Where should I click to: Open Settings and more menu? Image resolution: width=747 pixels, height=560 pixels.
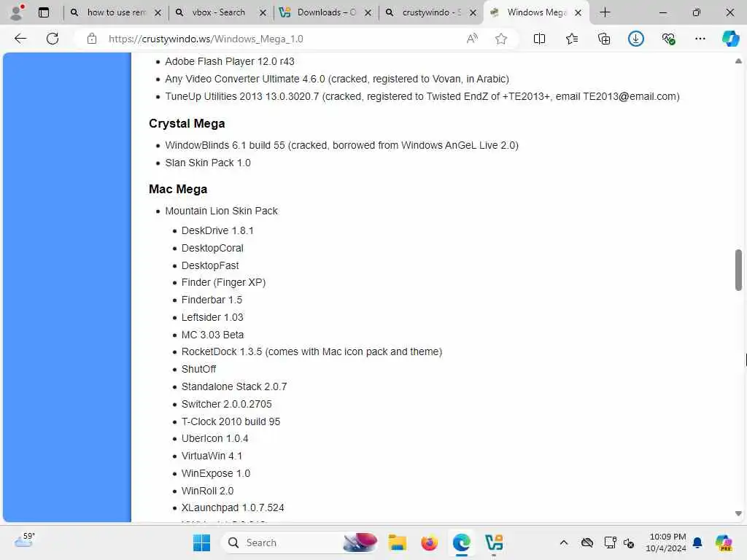point(700,39)
